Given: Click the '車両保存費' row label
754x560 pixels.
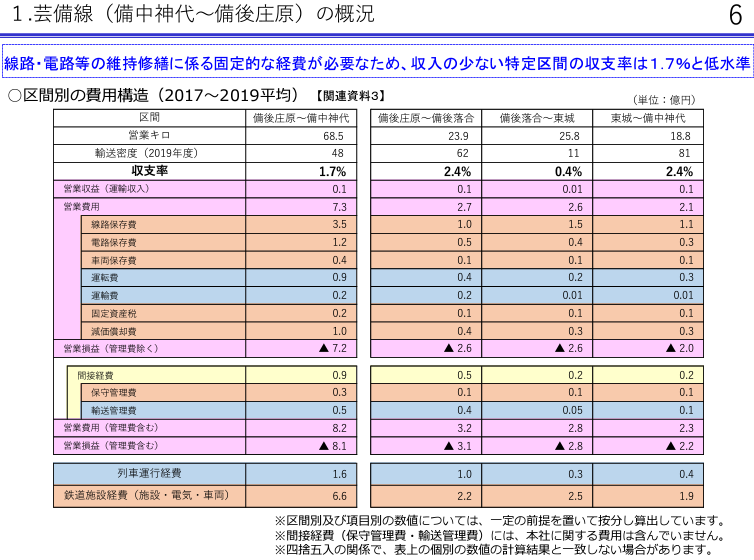Looking at the screenshot, I should pos(114,260).
